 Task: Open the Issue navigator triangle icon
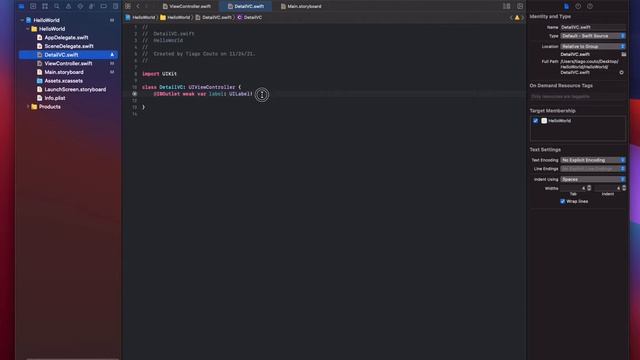coord(69,7)
